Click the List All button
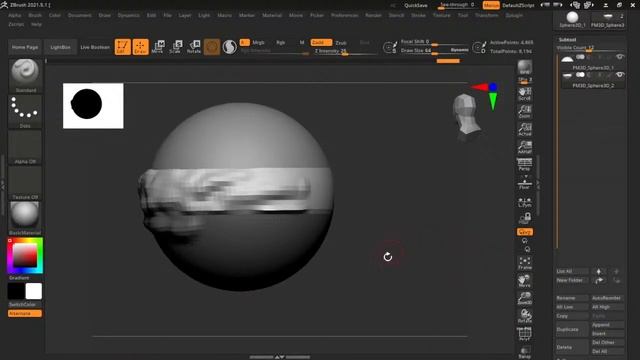This screenshot has height=360, width=640. (x=572, y=271)
